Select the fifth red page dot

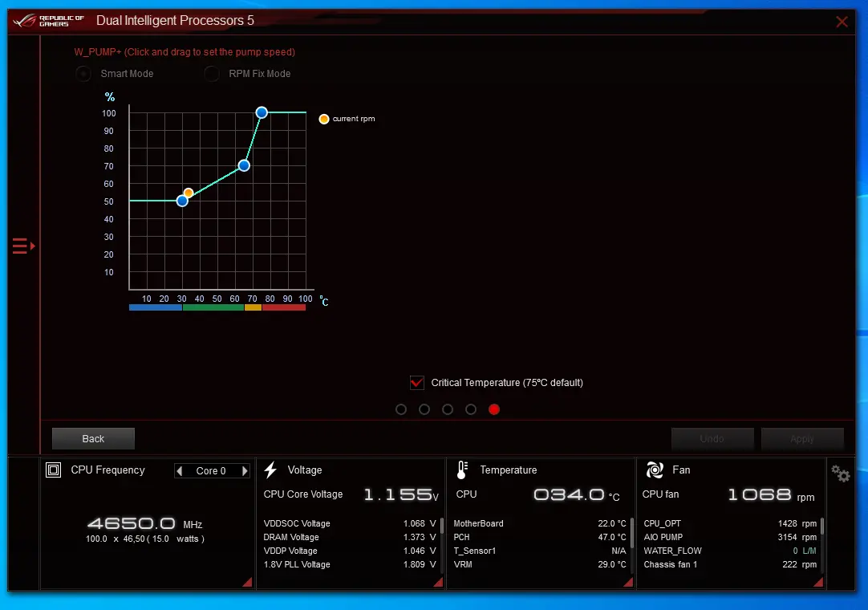(x=494, y=409)
